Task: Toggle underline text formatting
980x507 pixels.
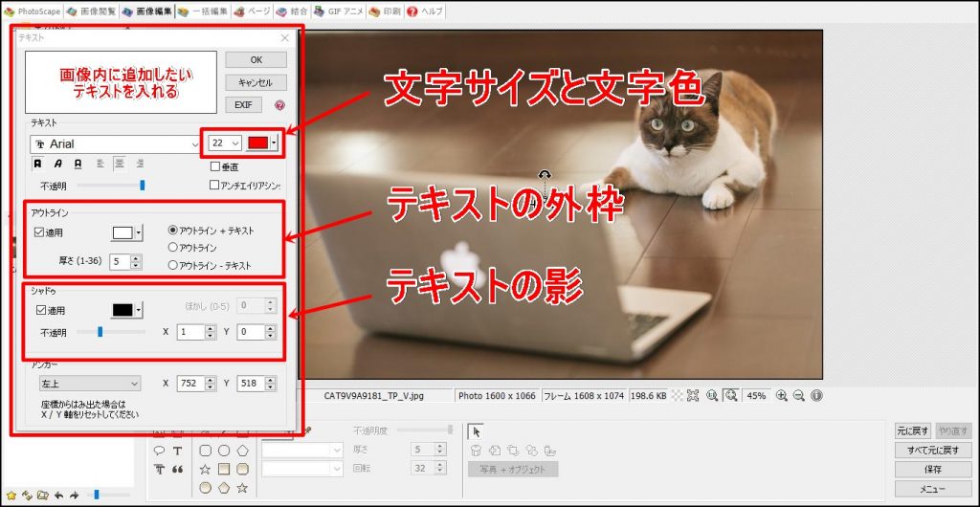Action: [x=78, y=164]
